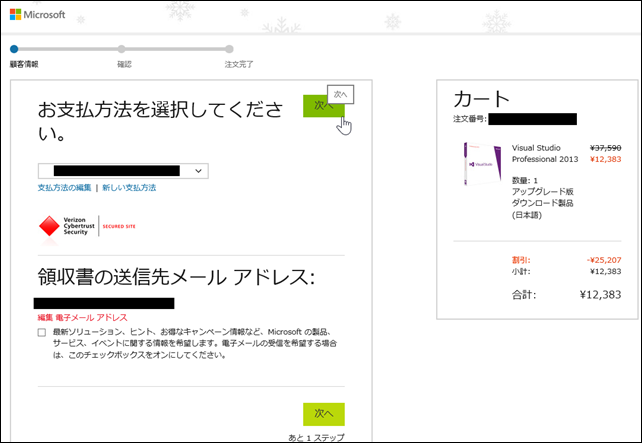Click the カート heading
Image resolution: width=642 pixels, height=443 pixels.
pyautogui.click(x=482, y=98)
